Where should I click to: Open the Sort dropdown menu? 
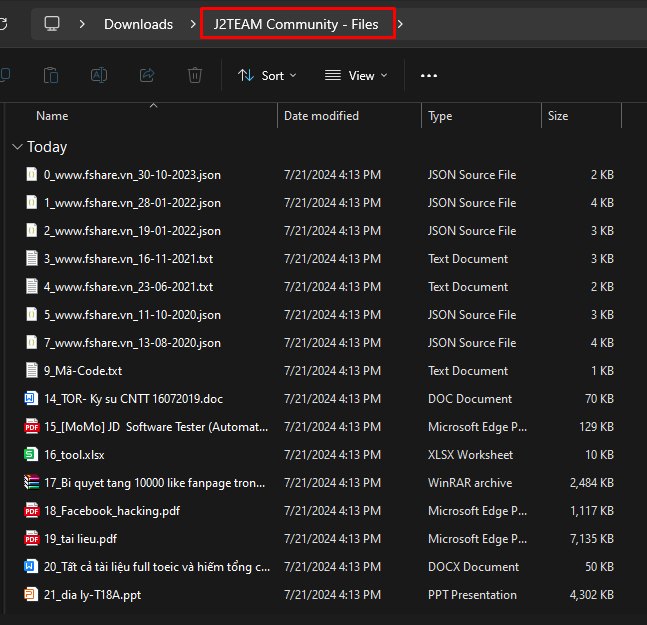267,75
